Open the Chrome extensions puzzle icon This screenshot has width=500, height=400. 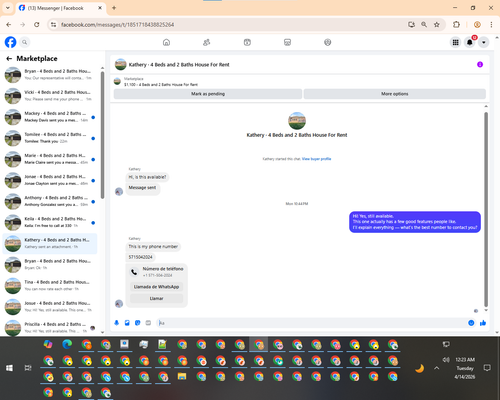[x=456, y=25]
